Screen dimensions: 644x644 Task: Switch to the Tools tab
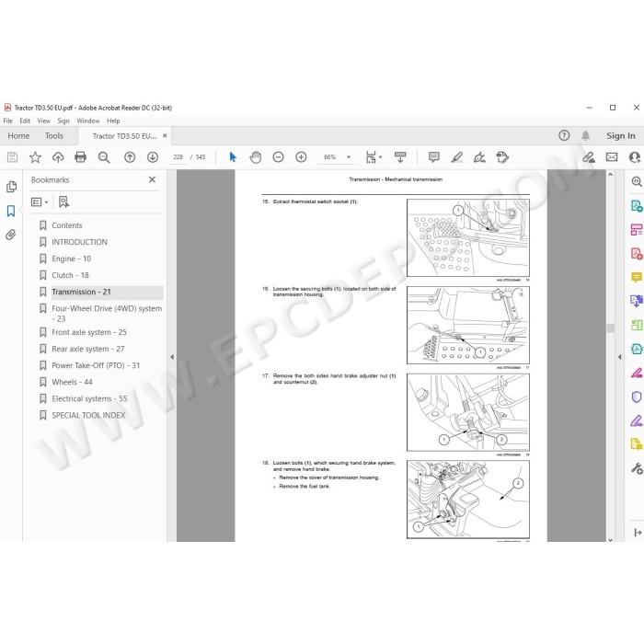[54, 136]
